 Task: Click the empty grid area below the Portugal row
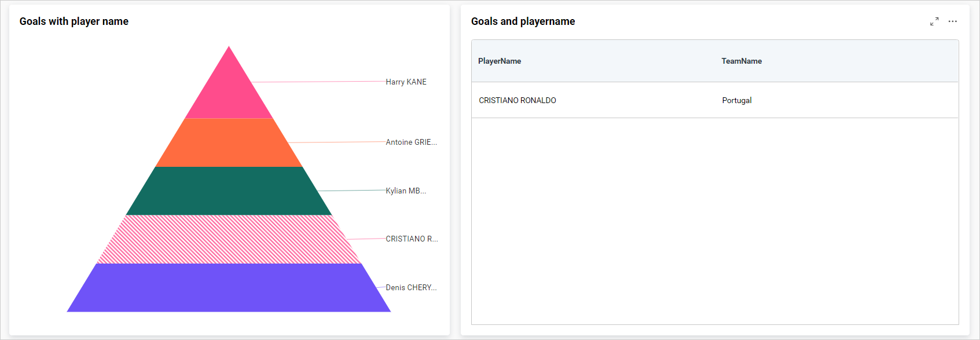(x=715, y=220)
